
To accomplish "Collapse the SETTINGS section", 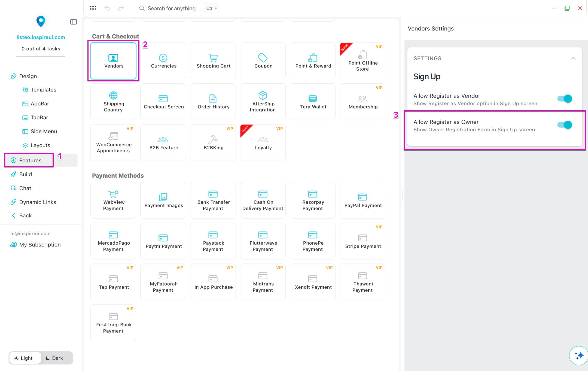I will [x=573, y=58].
